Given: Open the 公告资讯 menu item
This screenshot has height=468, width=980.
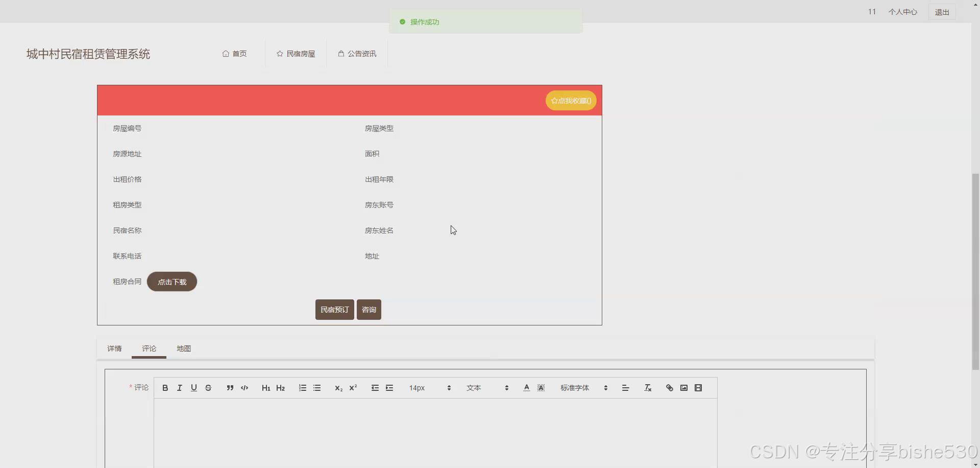Looking at the screenshot, I should [x=357, y=53].
